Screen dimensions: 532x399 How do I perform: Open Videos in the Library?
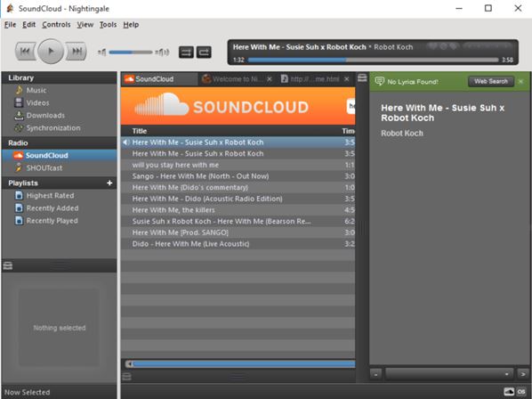pyautogui.click(x=37, y=103)
